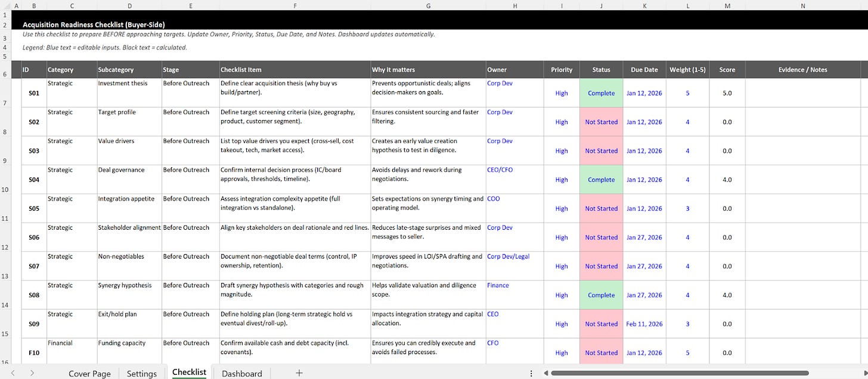Viewport: 868px width, 379px height.
Task: Switch to the Settings sheet tab
Action: click(142, 374)
